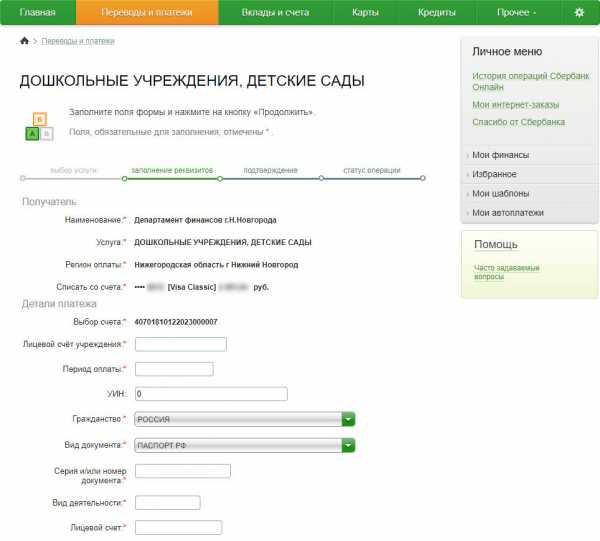This screenshot has height=541, width=600.
Task: Click the УИН input field
Action: coord(211,394)
